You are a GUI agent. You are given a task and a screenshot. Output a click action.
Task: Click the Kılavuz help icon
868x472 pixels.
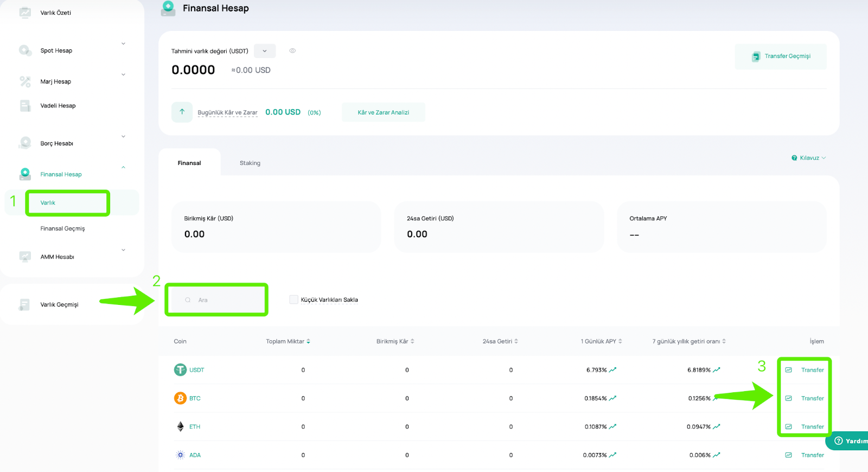coord(794,158)
